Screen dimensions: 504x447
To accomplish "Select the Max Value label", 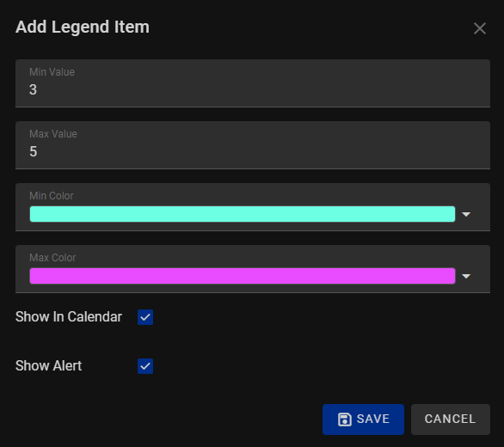I will point(53,134).
